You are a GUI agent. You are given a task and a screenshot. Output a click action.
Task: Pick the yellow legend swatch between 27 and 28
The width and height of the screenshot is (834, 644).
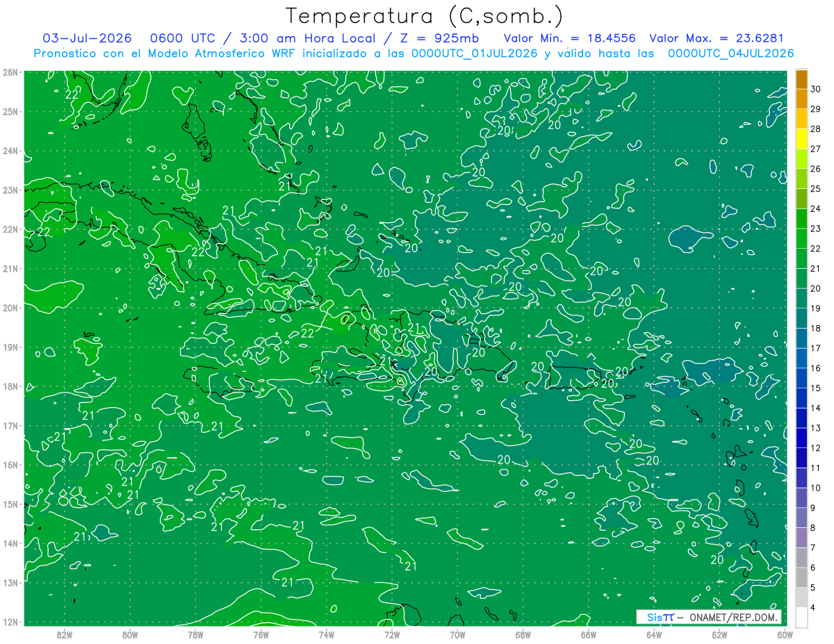[x=801, y=139]
